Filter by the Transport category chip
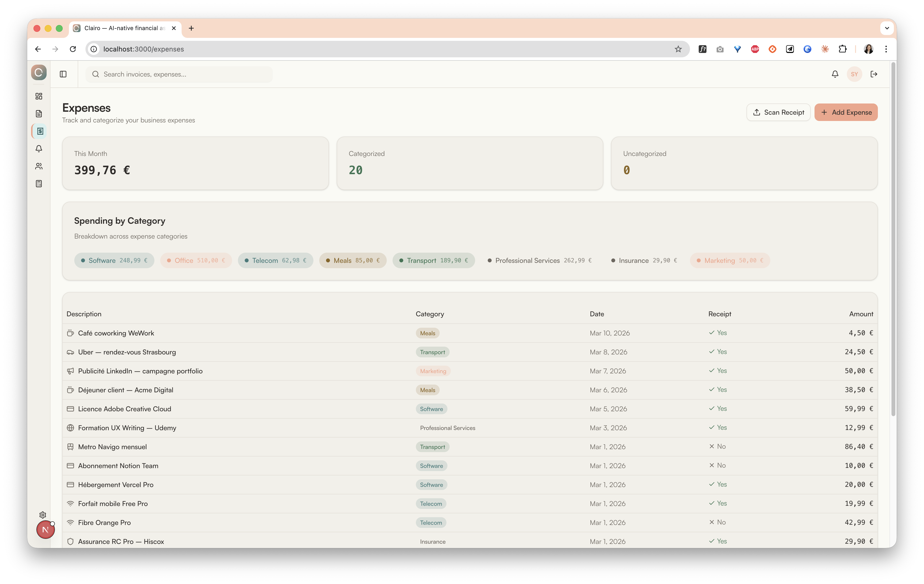This screenshot has width=924, height=584. pyautogui.click(x=434, y=260)
